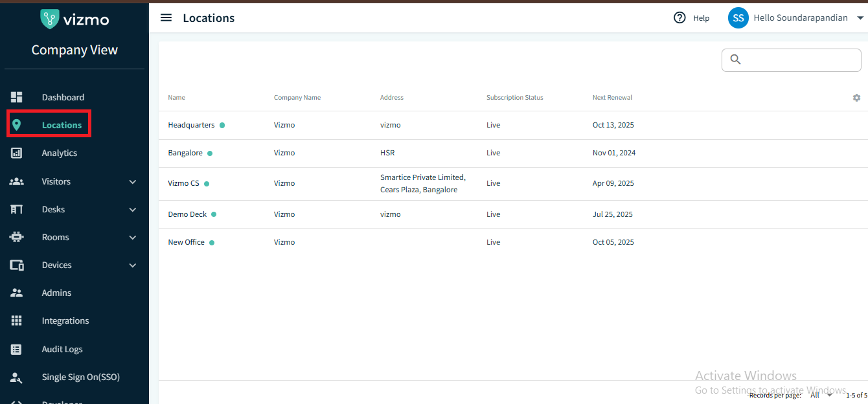Go to Admins in the sidebar
The width and height of the screenshot is (868, 404).
pos(56,293)
